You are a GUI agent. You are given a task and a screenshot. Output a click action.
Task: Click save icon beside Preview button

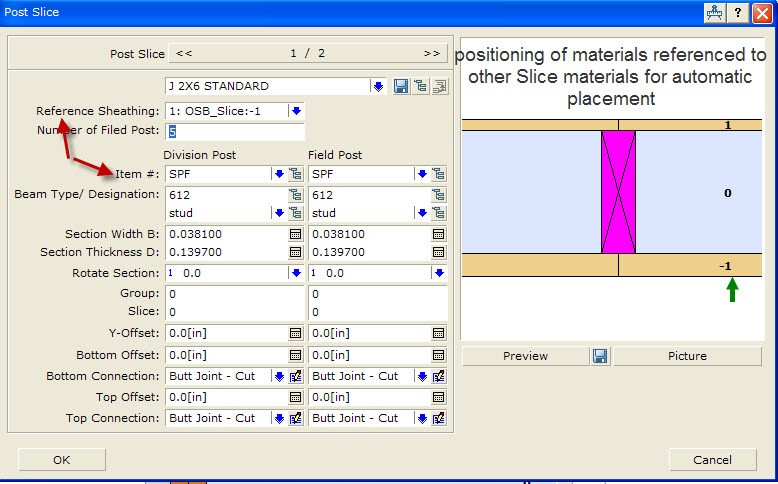(600, 356)
